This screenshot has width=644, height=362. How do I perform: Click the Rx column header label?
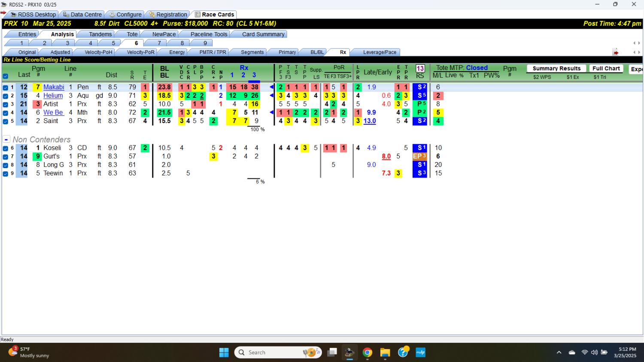click(x=244, y=68)
